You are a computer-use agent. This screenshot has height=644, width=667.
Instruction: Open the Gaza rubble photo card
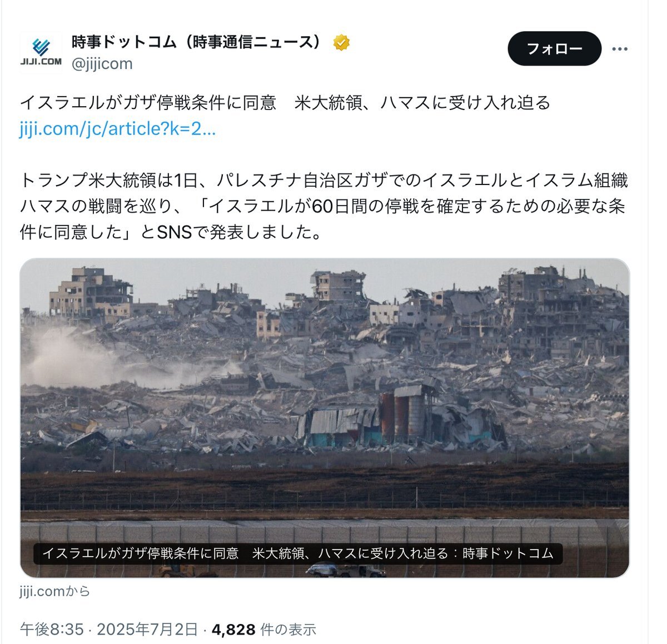(x=325, y=418)
